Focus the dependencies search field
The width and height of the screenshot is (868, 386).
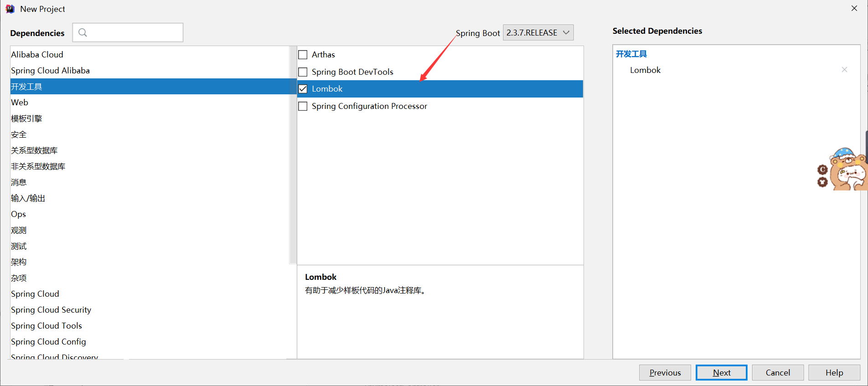tap(128, 32)
